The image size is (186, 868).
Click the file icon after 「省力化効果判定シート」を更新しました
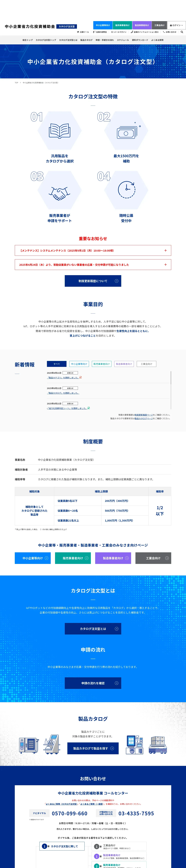[x=89, y=408]
